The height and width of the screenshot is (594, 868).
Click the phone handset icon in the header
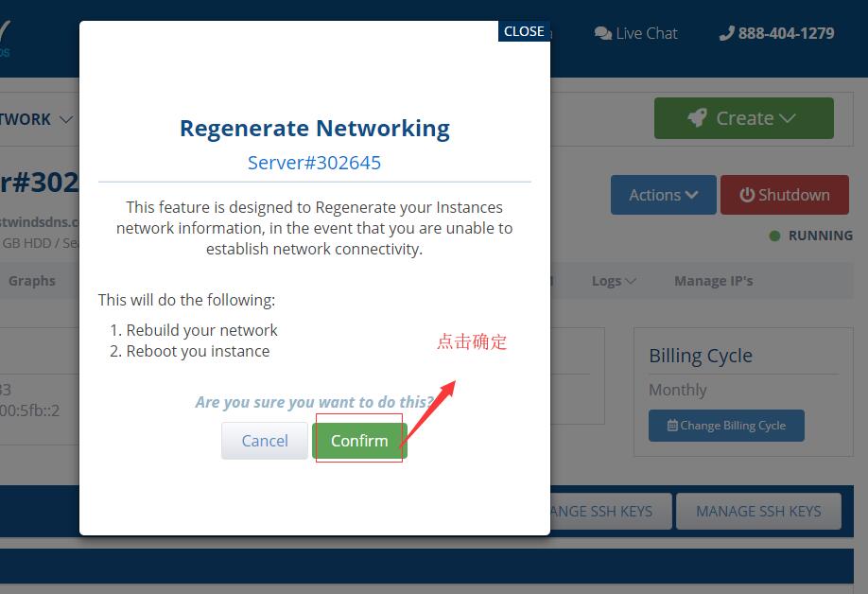tap(726, 32)
